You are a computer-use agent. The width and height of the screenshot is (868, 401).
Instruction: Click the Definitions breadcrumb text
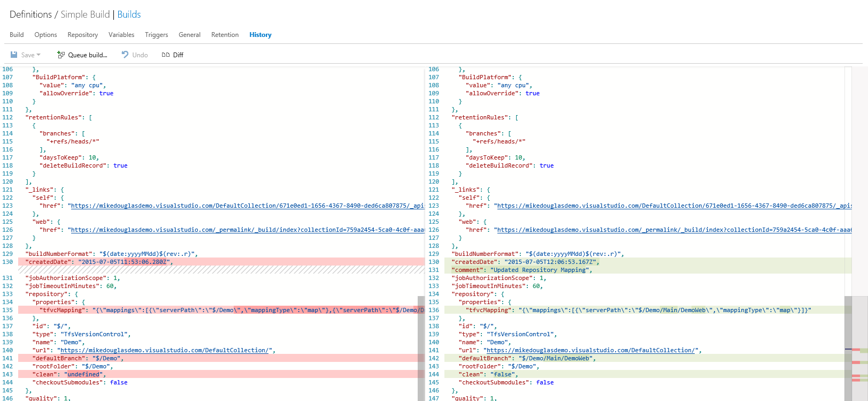coord(30,14)
